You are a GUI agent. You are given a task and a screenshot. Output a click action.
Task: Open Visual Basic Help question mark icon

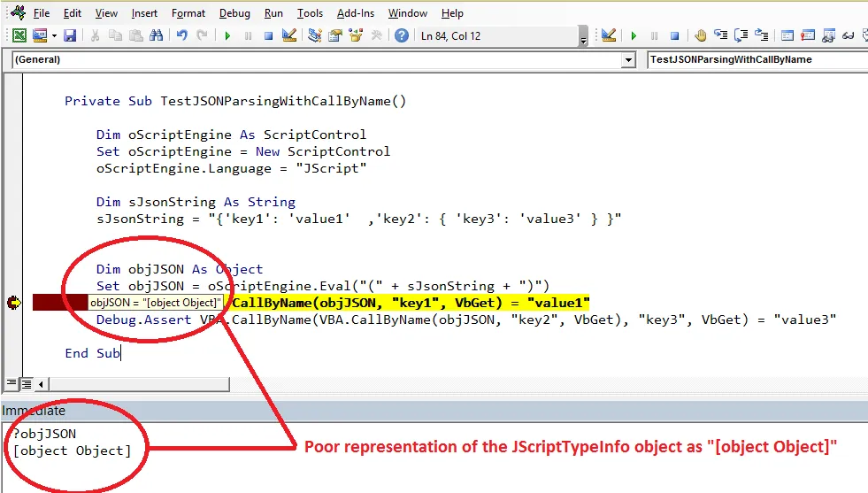(x=402, y=36)
